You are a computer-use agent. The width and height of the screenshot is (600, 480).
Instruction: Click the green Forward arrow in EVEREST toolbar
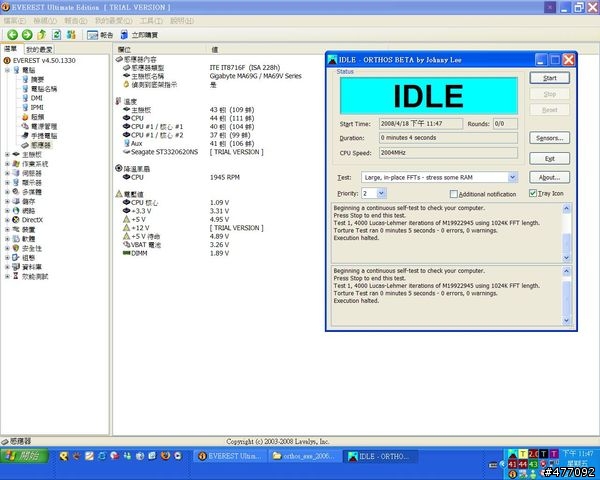coord(27,35)
